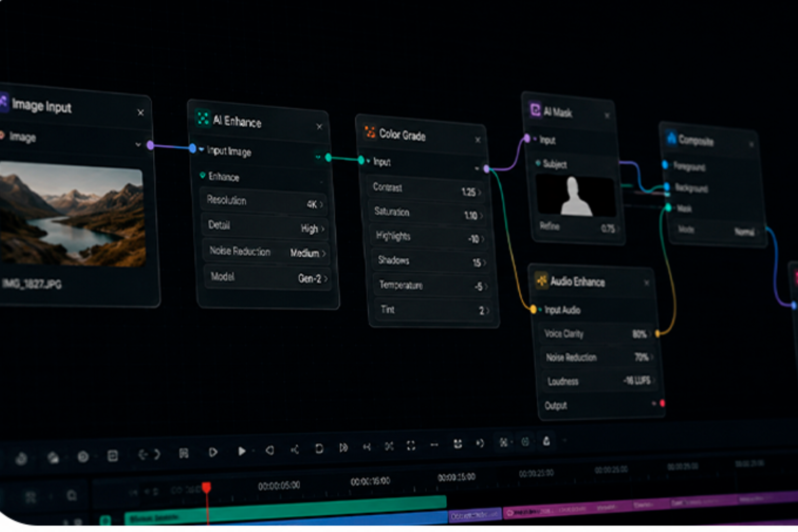Close the AI Enhance node
This screenshot has height=532, width=798.
click(319, 126)
